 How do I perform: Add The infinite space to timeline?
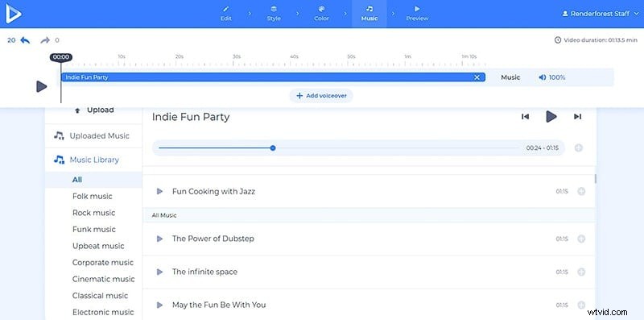coord(581,272)
